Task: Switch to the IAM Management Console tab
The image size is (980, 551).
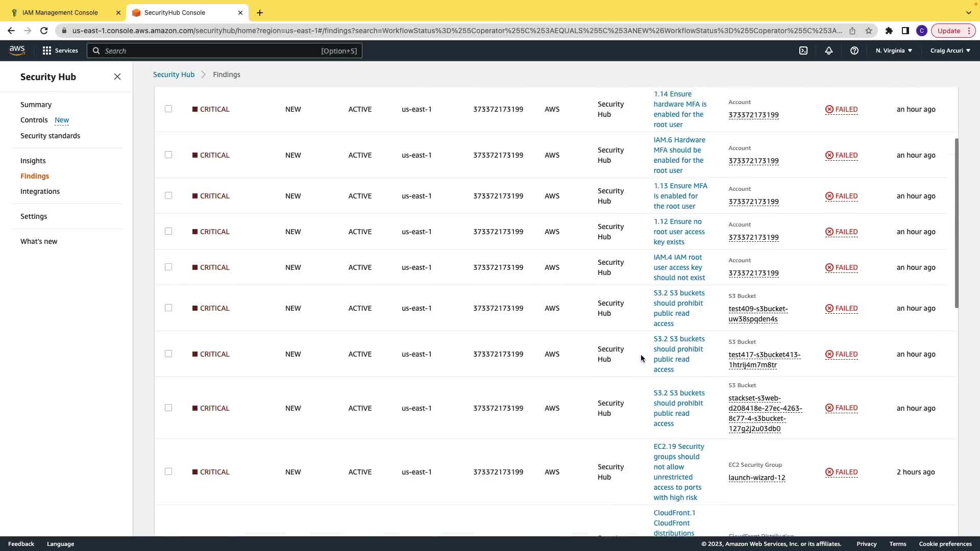Action: (x=60, y=12)
